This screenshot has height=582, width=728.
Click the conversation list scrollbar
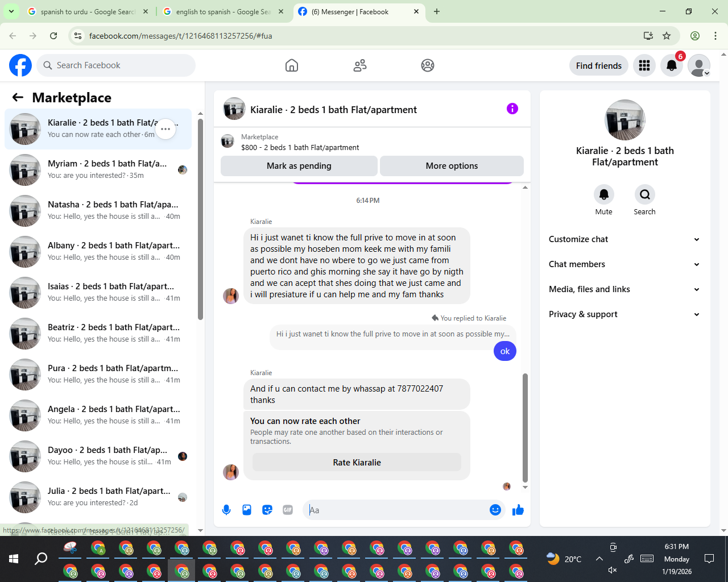click(x=200, y=219)
